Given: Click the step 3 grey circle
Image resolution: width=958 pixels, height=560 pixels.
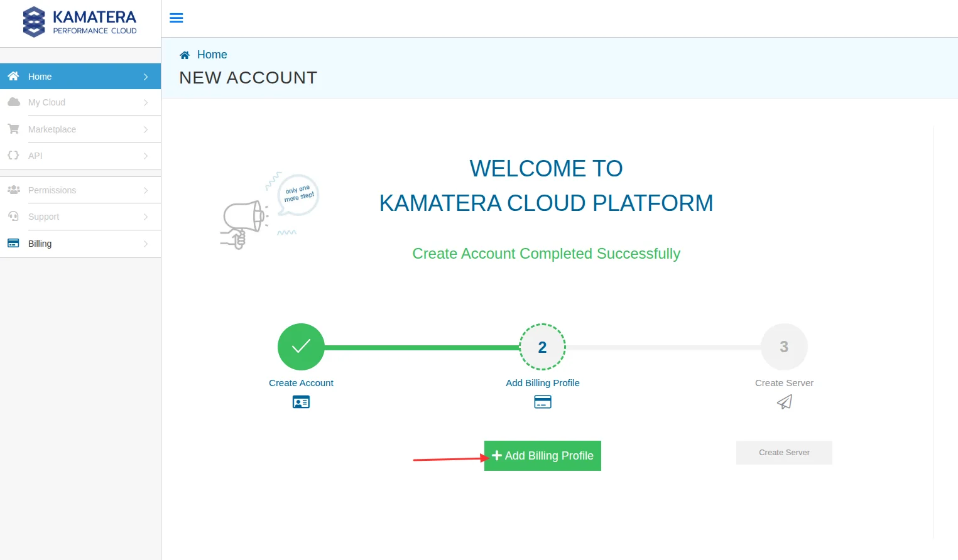Looking at the screenshot, I should point(784,347).
